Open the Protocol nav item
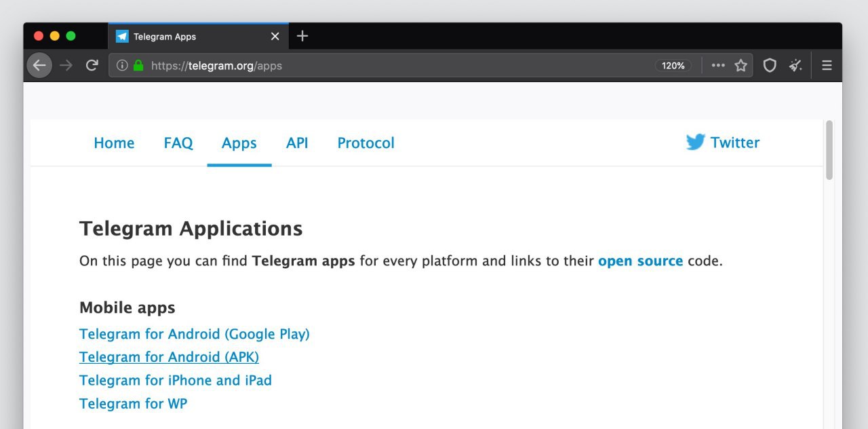868x429 pixels. [366, 143]
